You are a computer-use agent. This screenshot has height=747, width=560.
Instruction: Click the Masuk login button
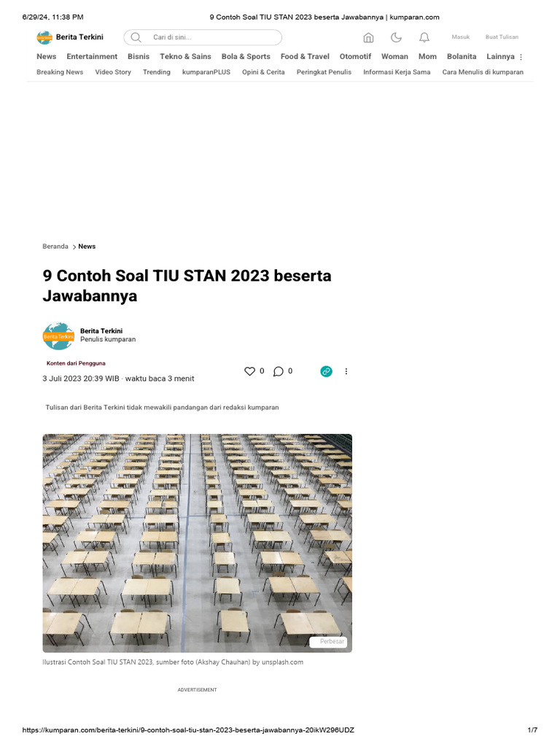point(461,37)
